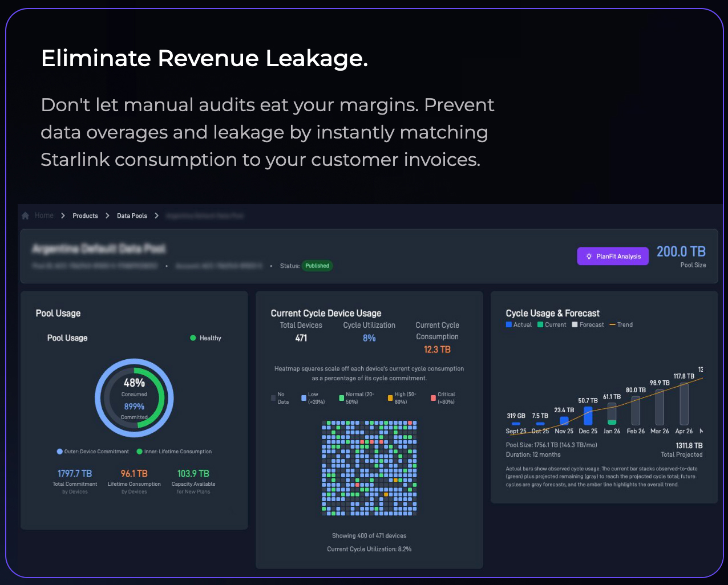Click the No Data legend swatch
This screenshot has width=728, height=585.
coord(273,398)
